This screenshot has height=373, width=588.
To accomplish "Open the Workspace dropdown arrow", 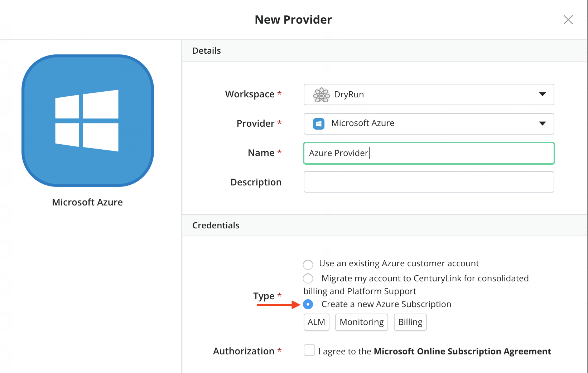I will coord(543,94).
